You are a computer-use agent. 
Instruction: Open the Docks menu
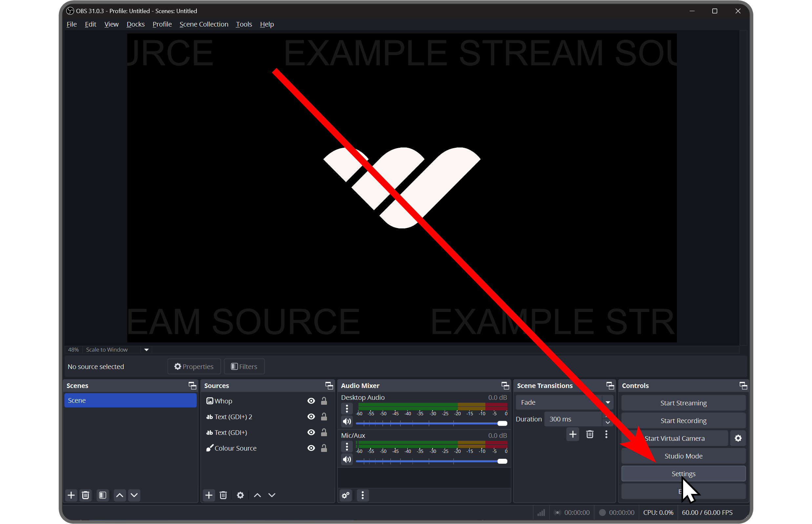tap(135, 24)
